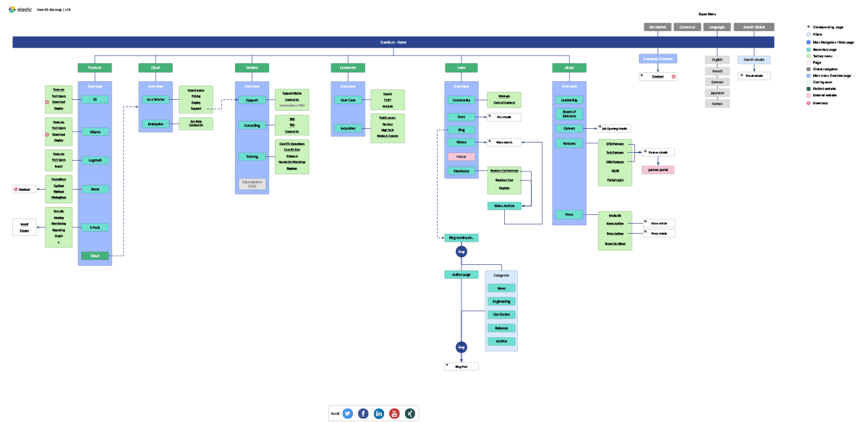Click the Industries node
Screen dimensions: 868x422
pyautogui.click(x=348, y=128)
